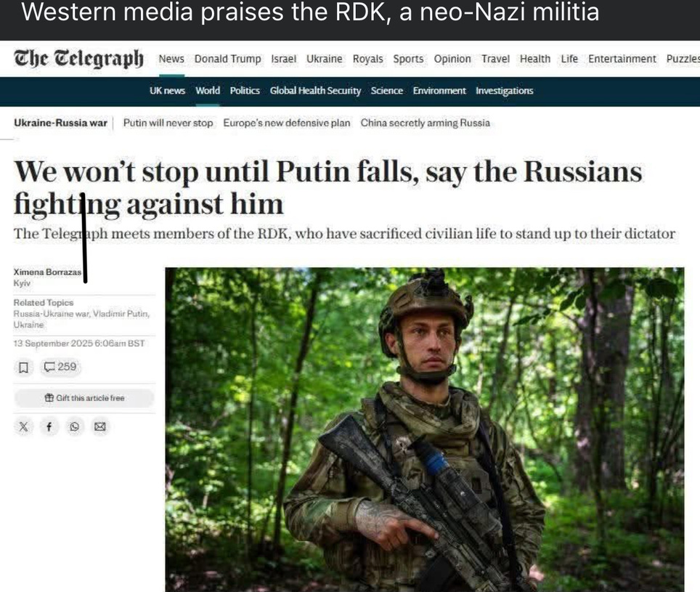This screenshot has height=592, width=700.
Task: Click Gift this article free button
Action: (84, 398)
